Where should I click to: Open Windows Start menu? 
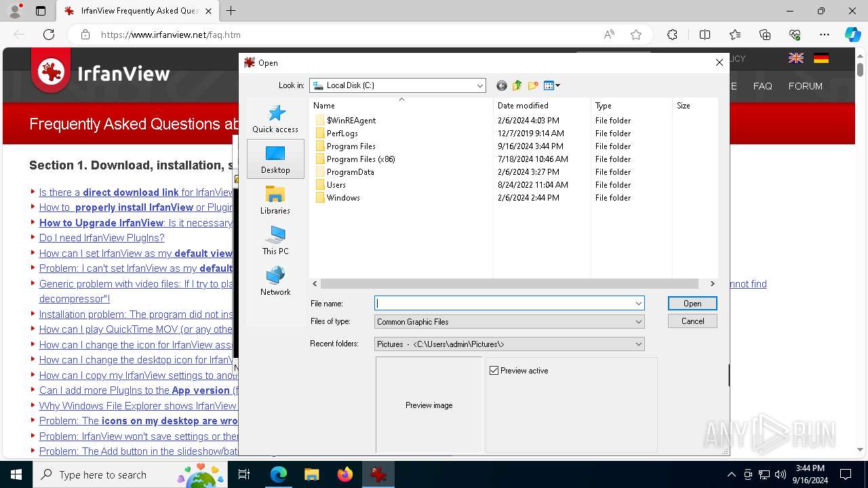click(x=16, y=474)
